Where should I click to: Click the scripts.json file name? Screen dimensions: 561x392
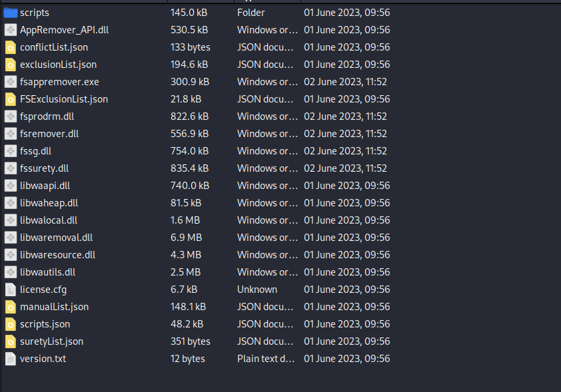(45, 324)
